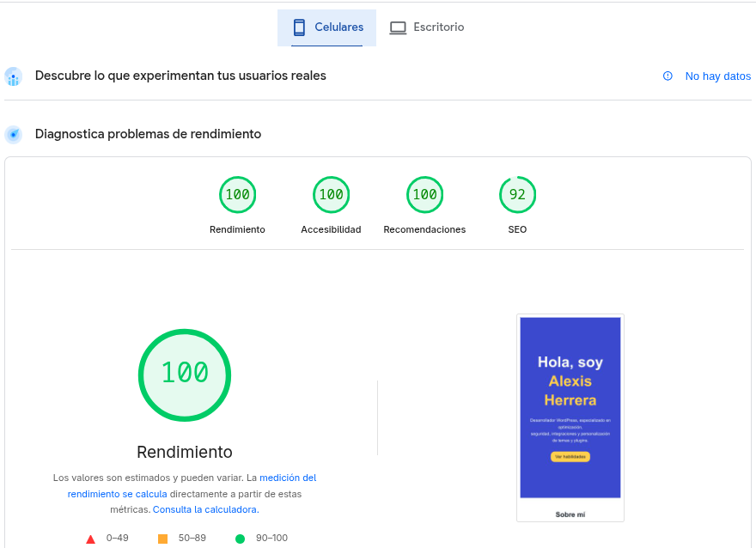This screenshot has width=756, height=548.
Task: Click the real users experience section icon
Action: (13, 76)
